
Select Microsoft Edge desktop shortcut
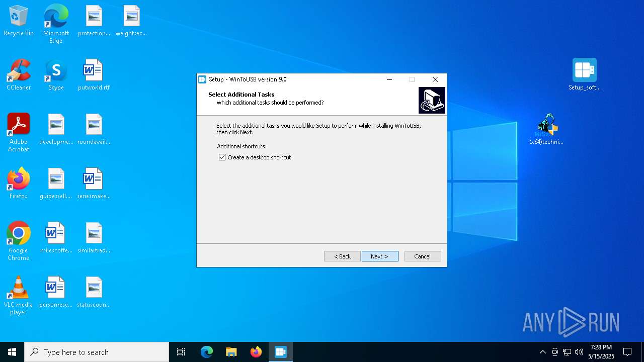coord(56,24)
